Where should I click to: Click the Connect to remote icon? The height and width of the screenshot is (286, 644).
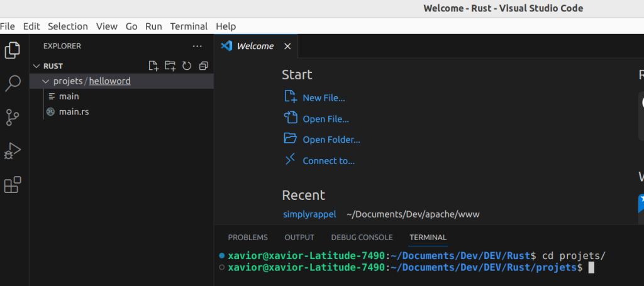point(291,159)
